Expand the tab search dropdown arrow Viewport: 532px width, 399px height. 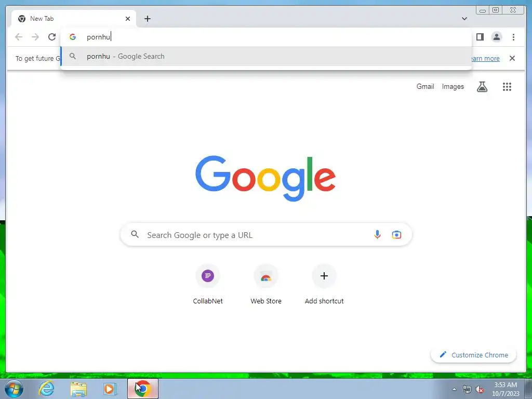(464, 19)
